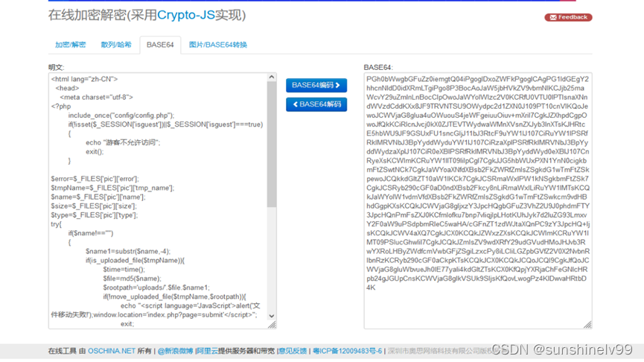Click the line <meta charset="utf-8">
This screenshot has height=362, width=644.
point(97,98)
